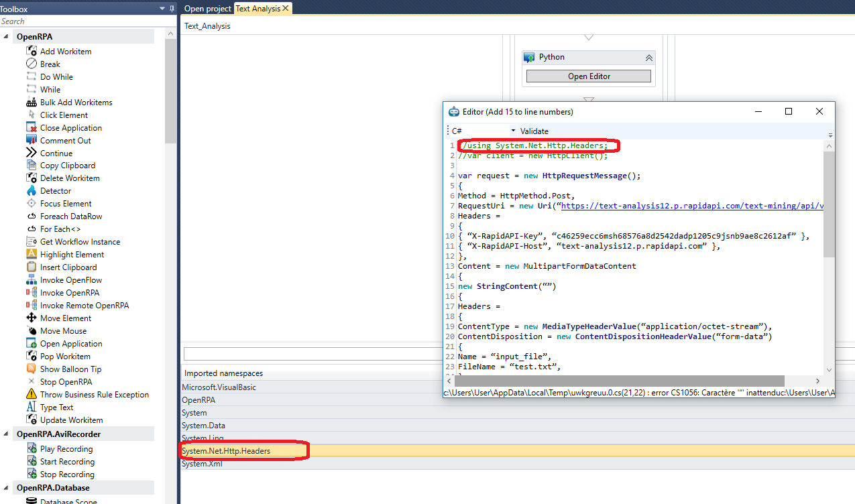Select the Stop Recording icon
The image size is (855, 504).
pyautogui.click(x=31, y=474)
